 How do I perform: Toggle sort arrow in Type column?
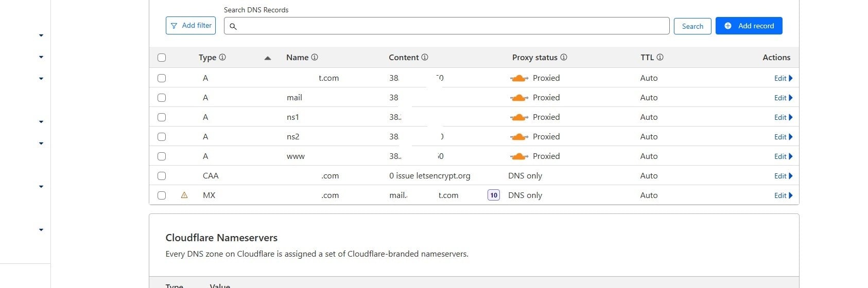pyautogui.click(x=268, y=58)
